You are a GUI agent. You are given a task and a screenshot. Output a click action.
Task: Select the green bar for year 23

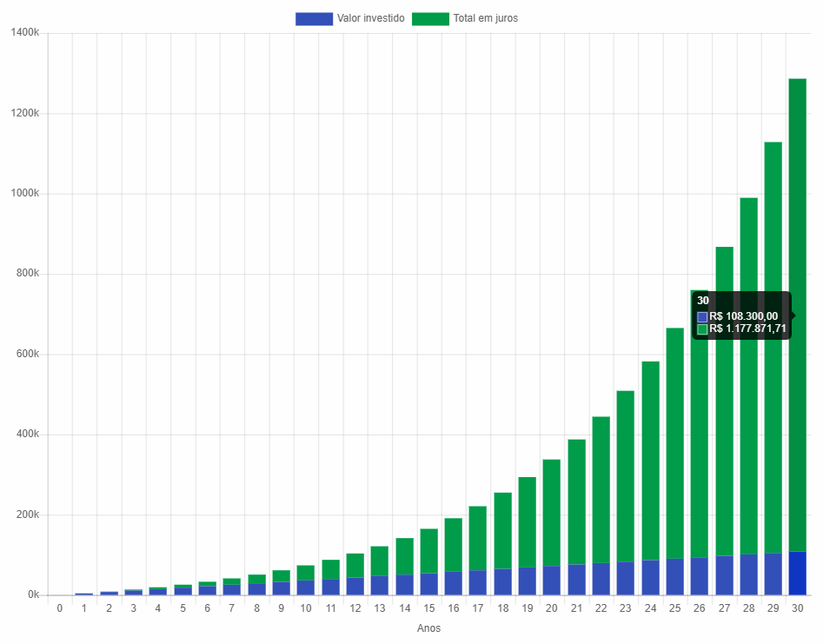[x=625, y=476]
